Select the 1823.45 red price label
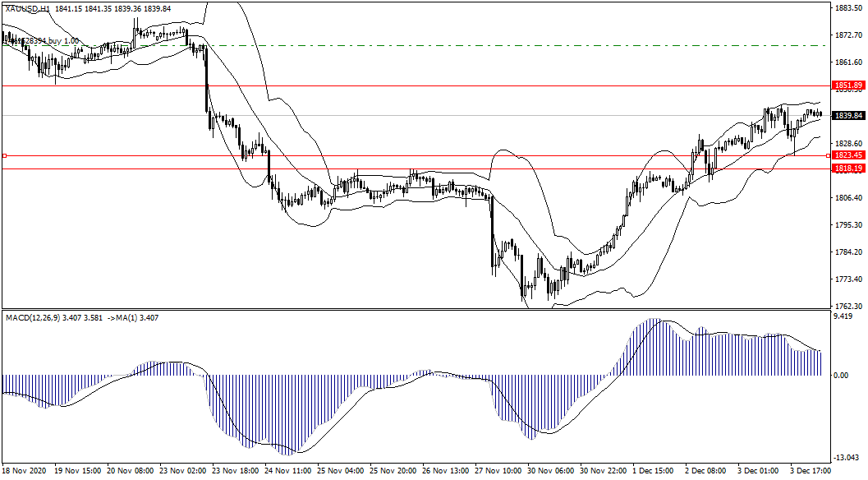 pos(847,155)
